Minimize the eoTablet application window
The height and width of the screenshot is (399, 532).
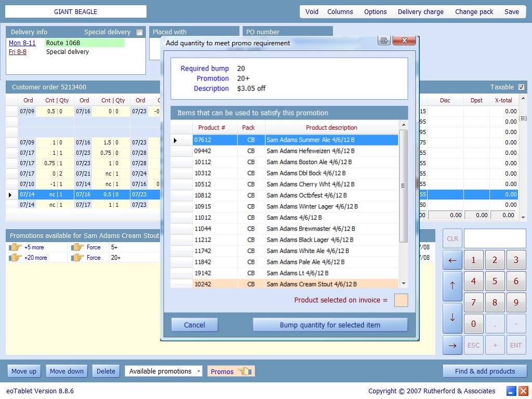tap(512, 391)
